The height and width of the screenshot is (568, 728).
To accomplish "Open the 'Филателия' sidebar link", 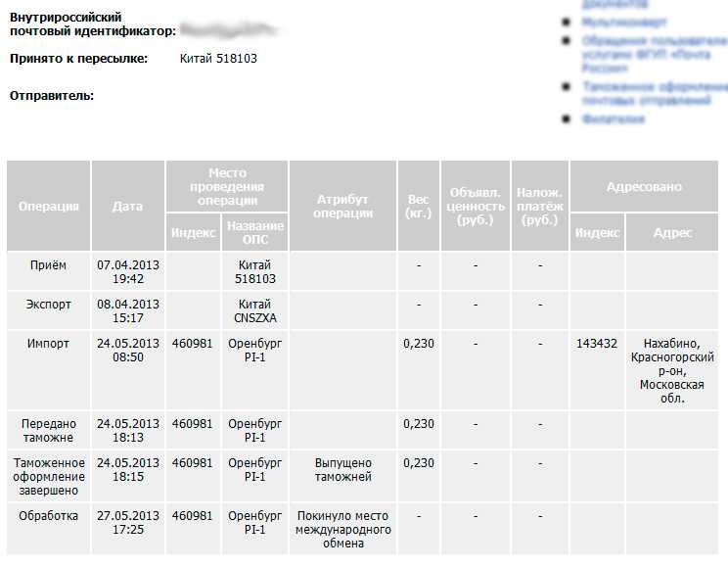I will click(x=614, y=119).
